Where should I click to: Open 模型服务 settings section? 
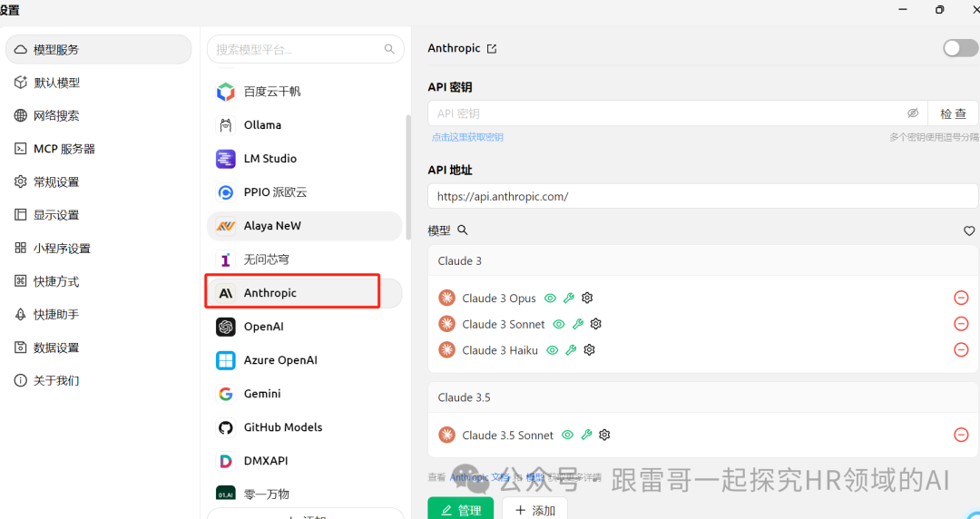(98, 49)
